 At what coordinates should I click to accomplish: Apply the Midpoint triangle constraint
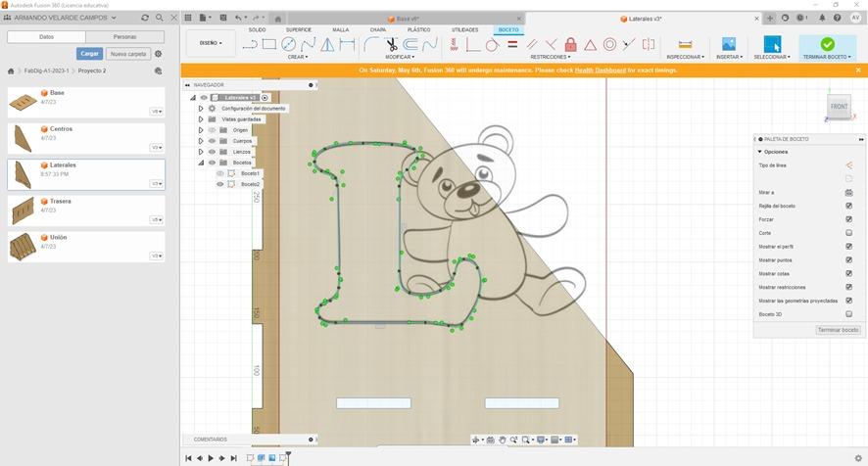(x=591, y=44)
